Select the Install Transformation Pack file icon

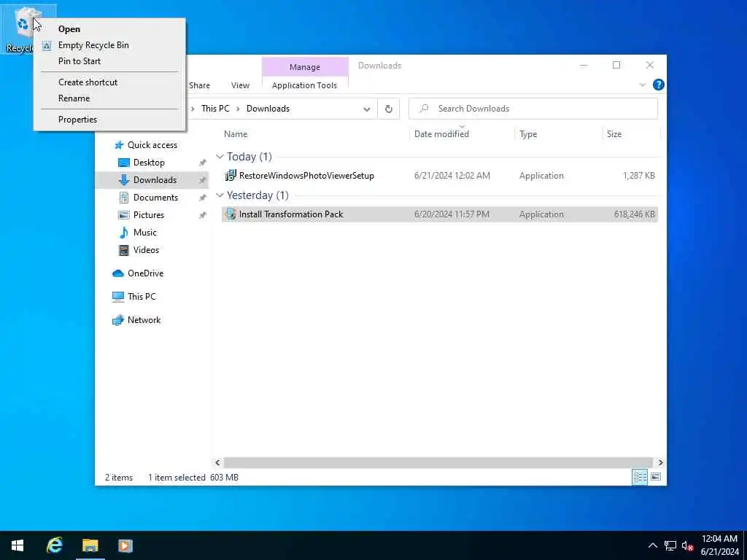[x=231, y=214]
